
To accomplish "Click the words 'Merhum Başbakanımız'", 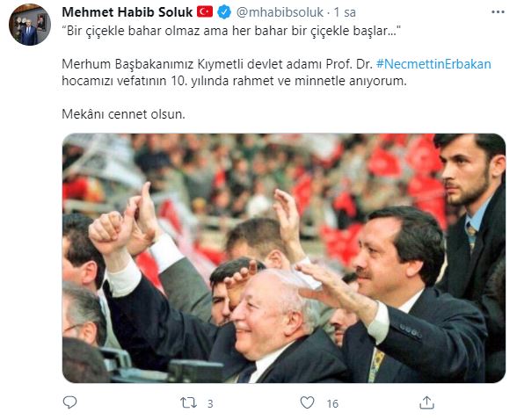I will (x=128, y=64).
